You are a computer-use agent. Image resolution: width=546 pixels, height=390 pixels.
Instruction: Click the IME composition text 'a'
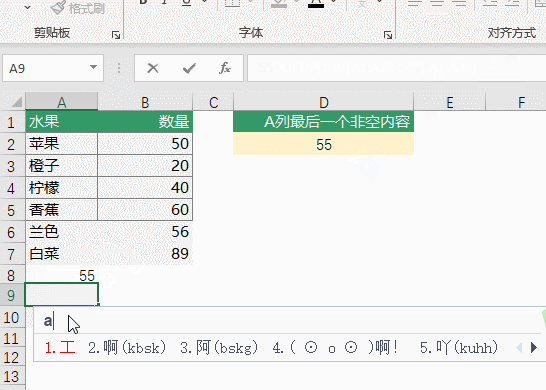click(x=48, y=321)
